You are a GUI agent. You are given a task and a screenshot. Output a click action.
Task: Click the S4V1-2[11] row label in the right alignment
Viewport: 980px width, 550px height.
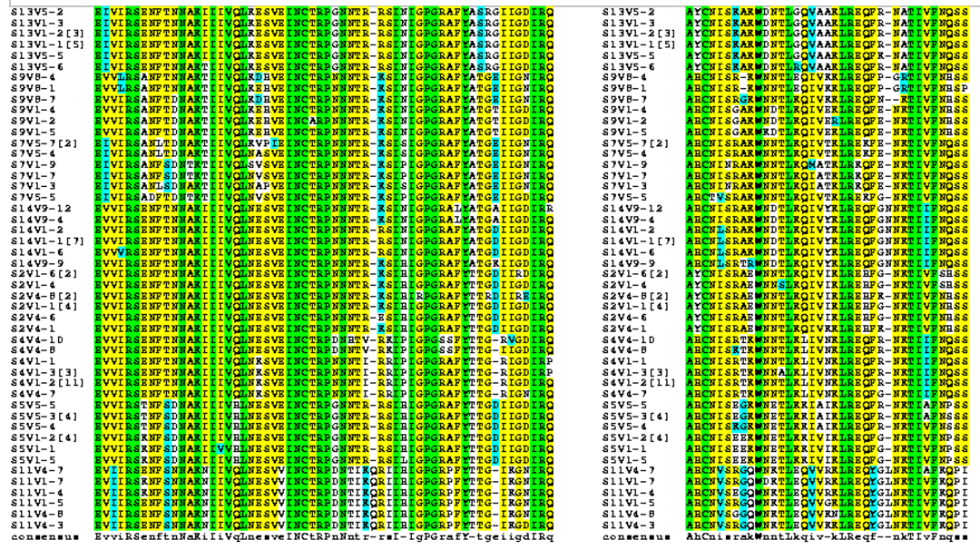coord(632,383)
